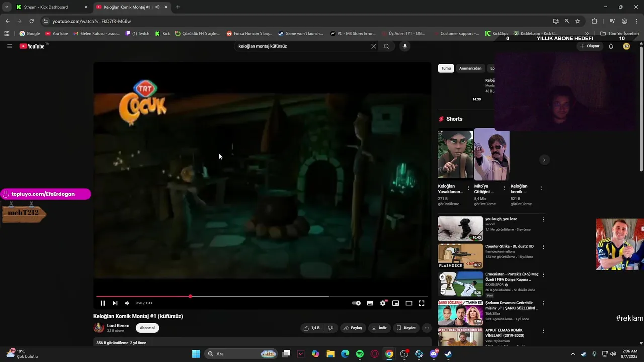Viewport: 644px width, 362px height.
Task: Like the video with 1,4 B likes
Action: point(312,328)
